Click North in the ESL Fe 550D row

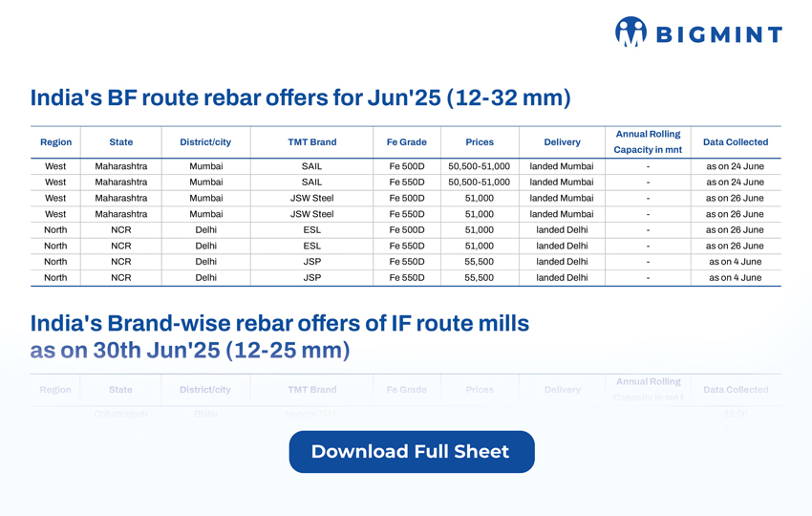point(55,247)
